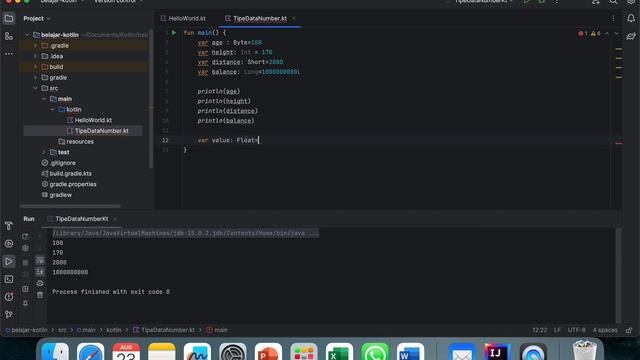
Task: Close the TipeDataNumber.kt editor tab
Action: 293,18
